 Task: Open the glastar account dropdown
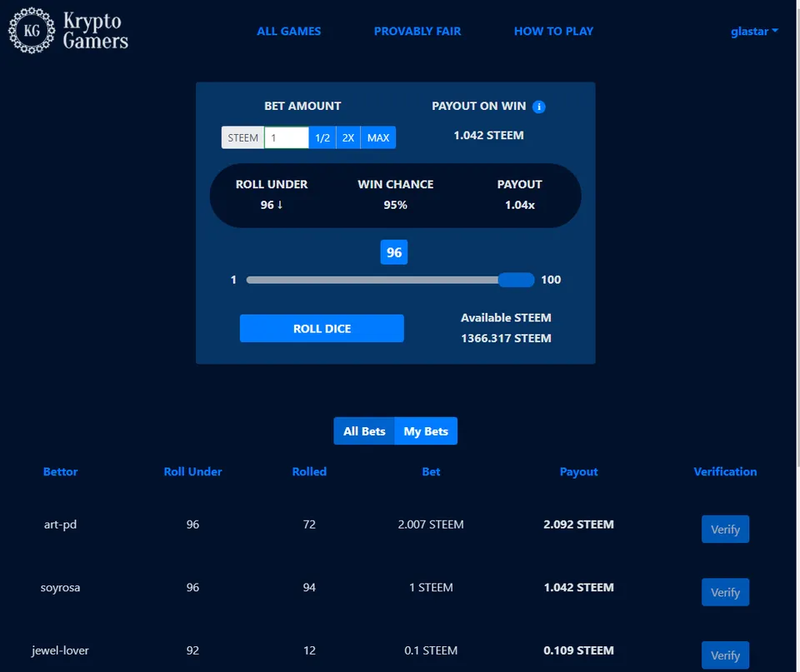click(x=754, y=31)
